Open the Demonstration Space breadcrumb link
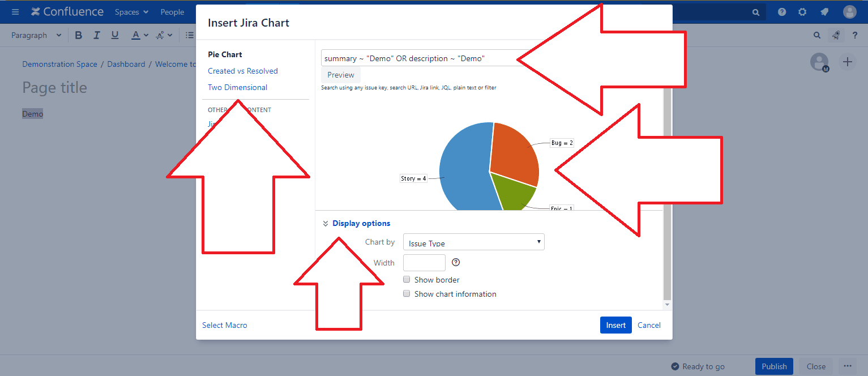 59,64
